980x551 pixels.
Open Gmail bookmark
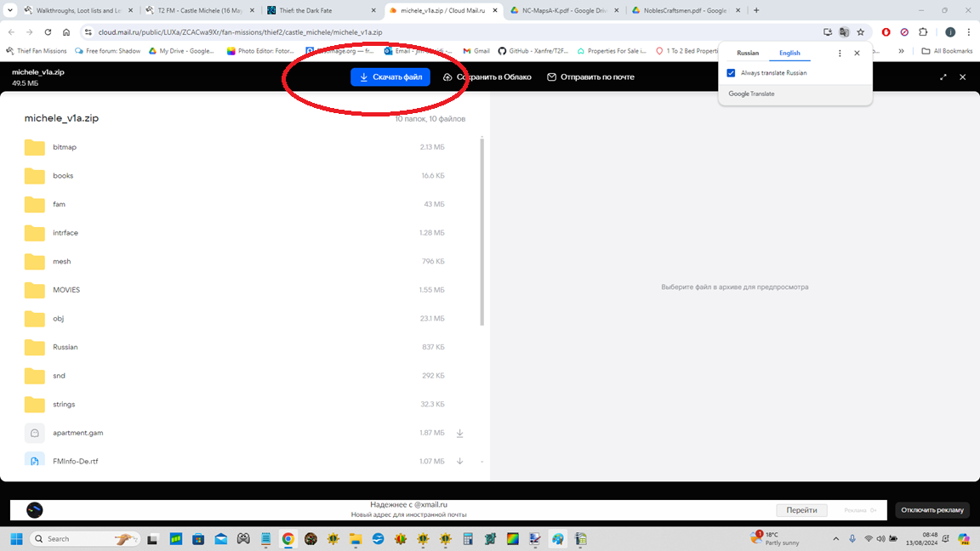click(x=476, y=51)
